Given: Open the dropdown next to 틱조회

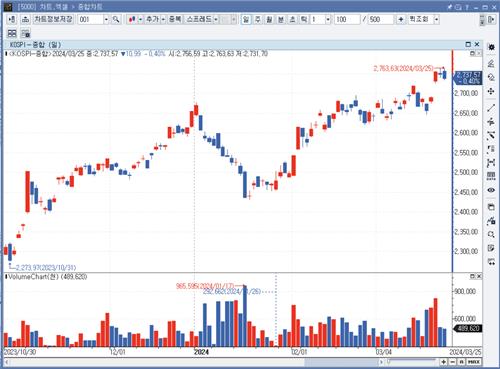Looking at the screenshot, I should click(x=436, y=20).
